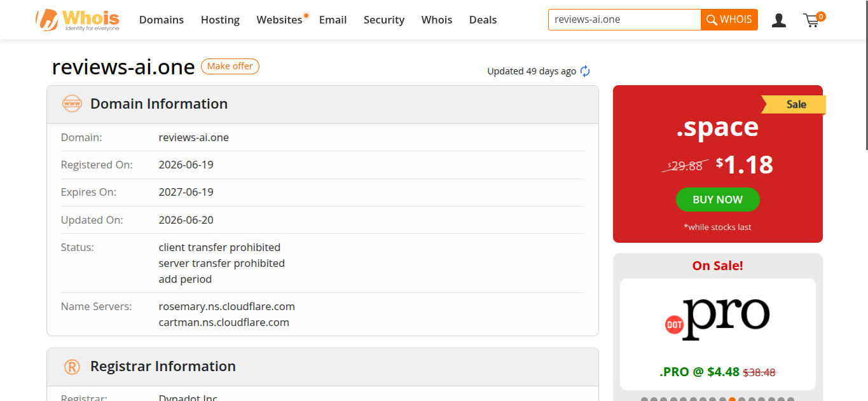The height and width of the screenshot is (401, 868).
Task: Open the shopping cart icon
Action: [x=811, y=21]
